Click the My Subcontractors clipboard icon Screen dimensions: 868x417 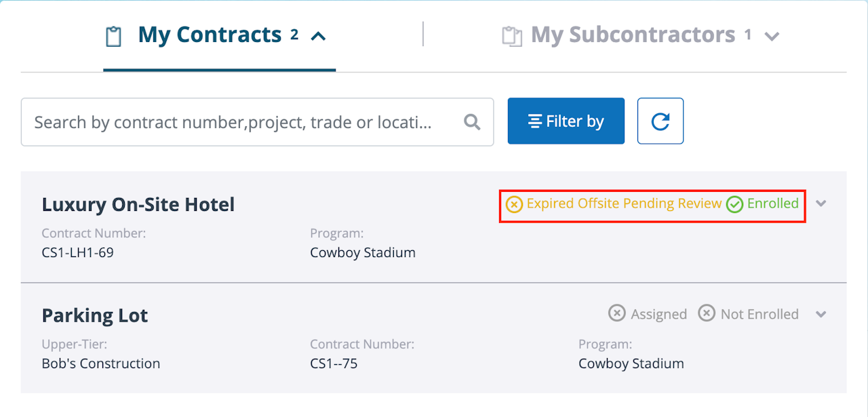[512, 37]
